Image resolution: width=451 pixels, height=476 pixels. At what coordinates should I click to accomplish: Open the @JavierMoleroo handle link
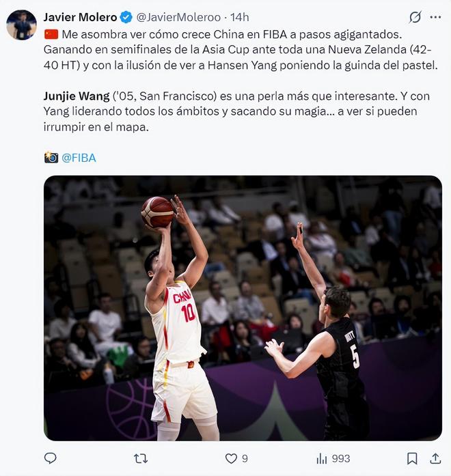click(178, 17)
